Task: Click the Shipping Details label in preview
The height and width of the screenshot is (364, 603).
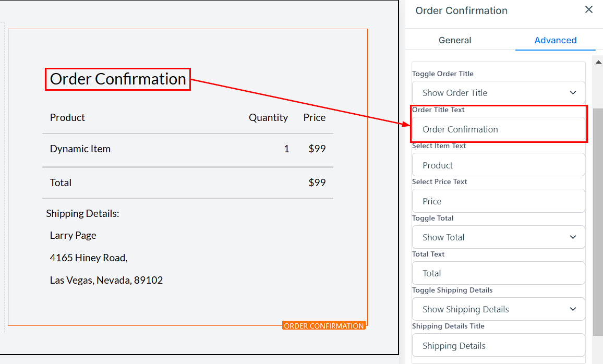Action: (82, 214)
